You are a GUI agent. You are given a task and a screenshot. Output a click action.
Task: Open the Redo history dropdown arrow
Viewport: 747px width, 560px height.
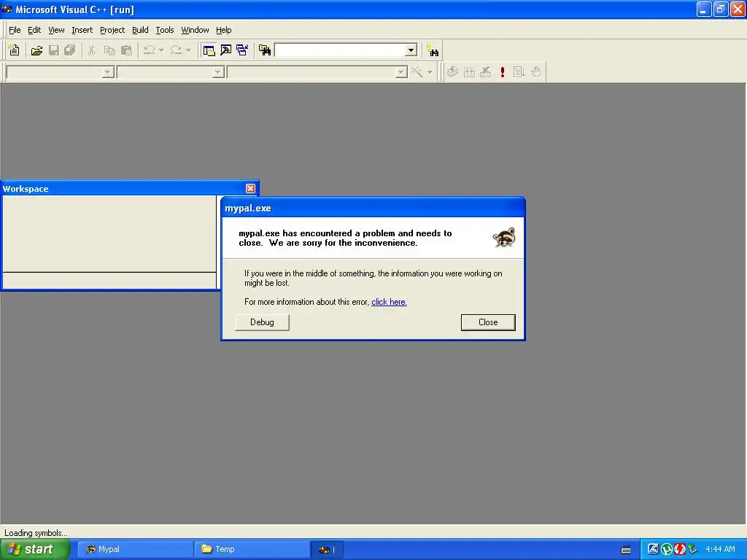click(x=188, y=50)
